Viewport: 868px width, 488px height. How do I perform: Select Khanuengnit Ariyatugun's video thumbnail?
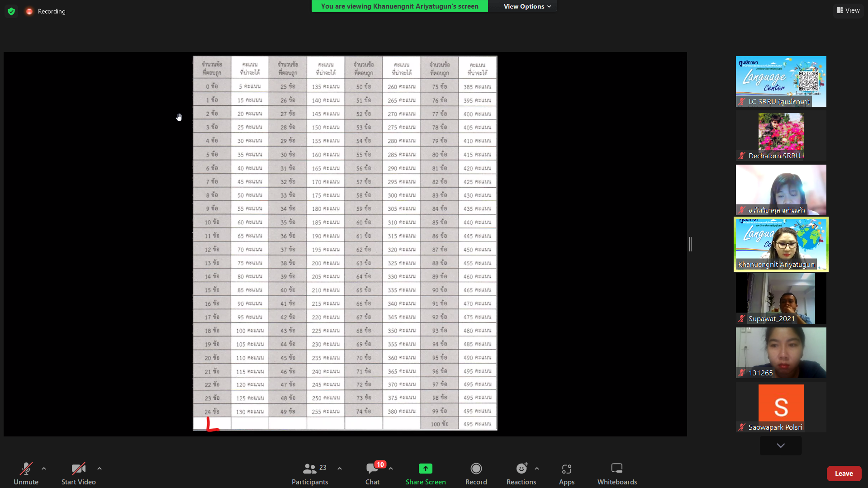coord(781,244)
